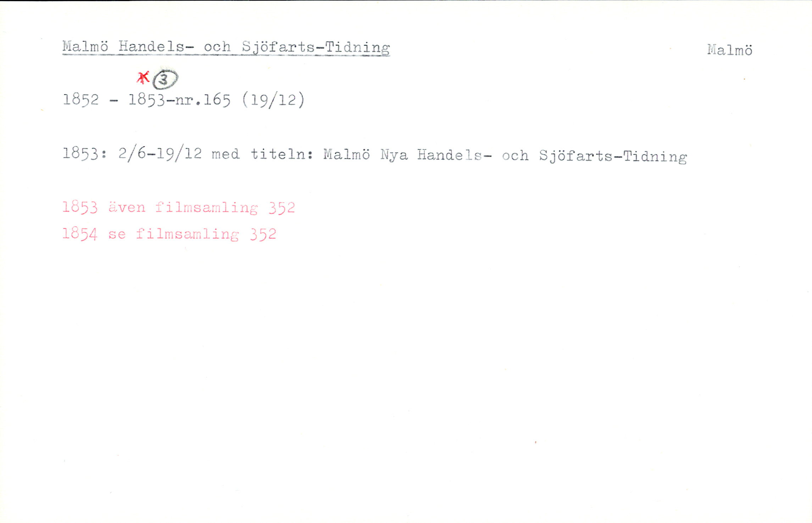Viewport: 812px width, 523px height.
Task: Click the red line 1854 se filmsamling 352
Action: pos(169,234)
